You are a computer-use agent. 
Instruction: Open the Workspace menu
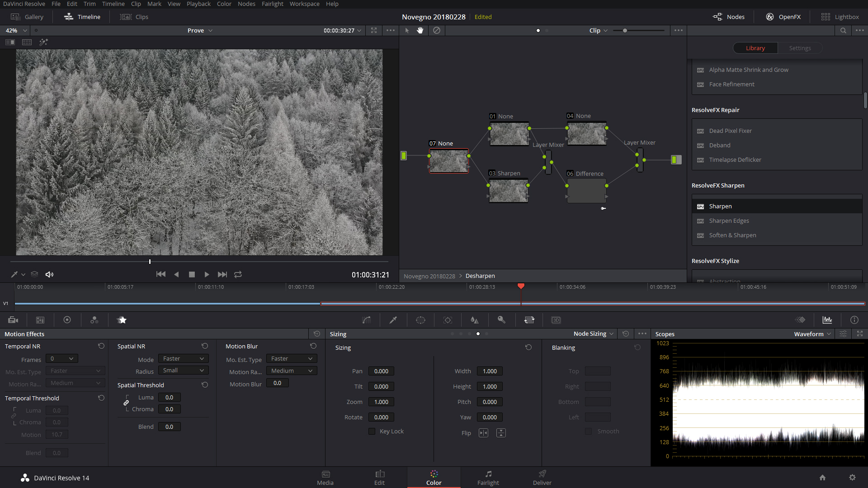pos(304,4)
